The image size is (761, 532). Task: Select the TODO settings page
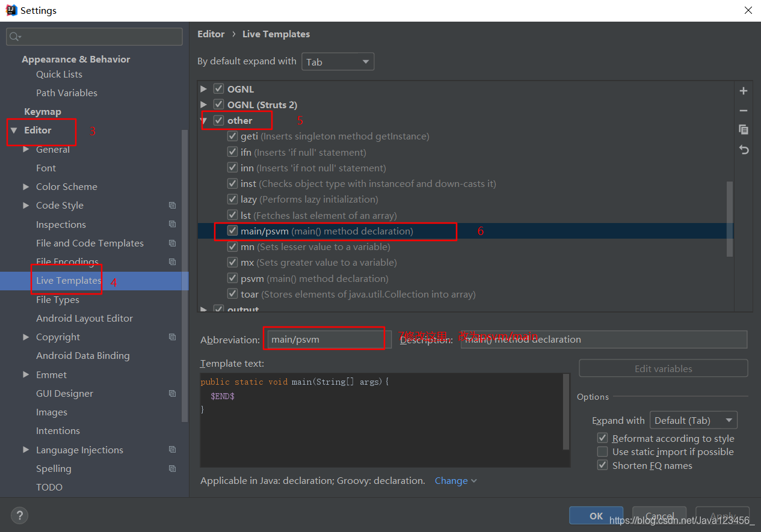(49, 487)
